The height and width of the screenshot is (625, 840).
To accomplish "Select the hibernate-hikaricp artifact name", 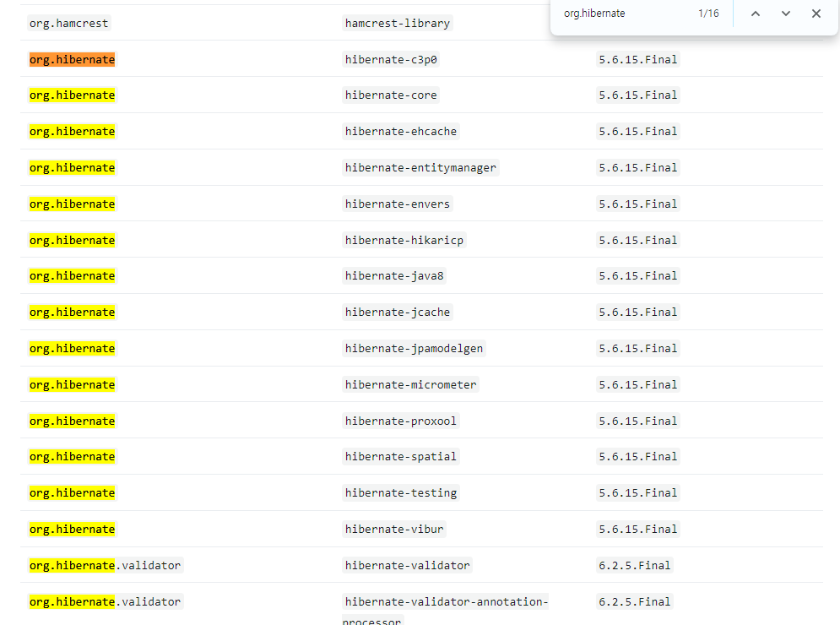I will coord(404,240).
